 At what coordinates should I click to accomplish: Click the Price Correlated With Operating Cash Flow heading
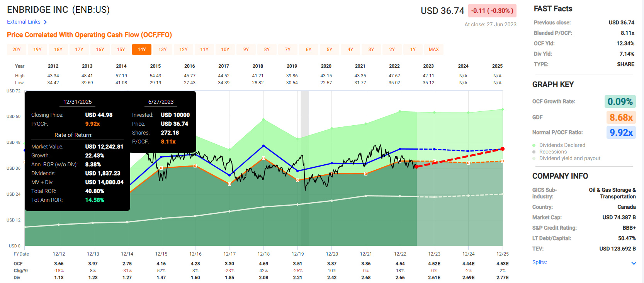tap(89, 35)
